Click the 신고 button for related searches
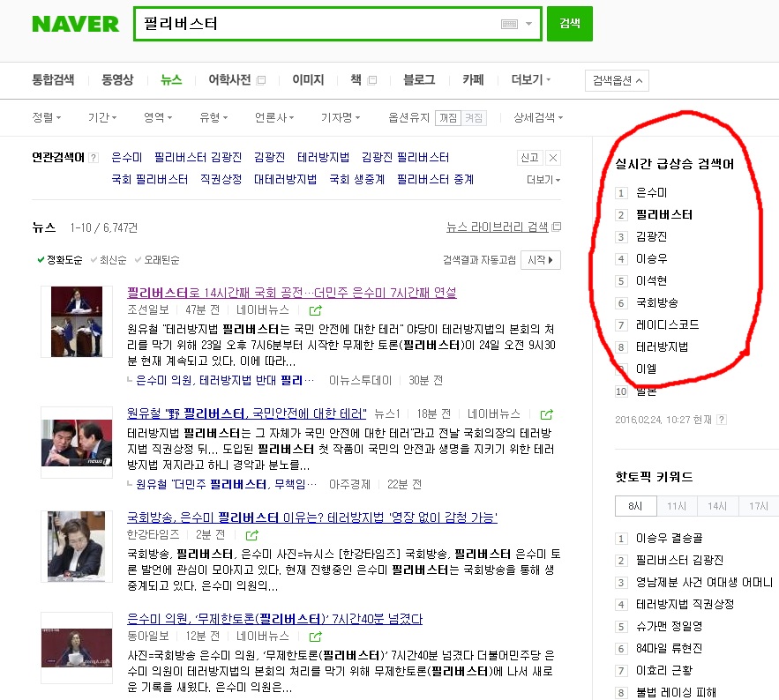 529,158
